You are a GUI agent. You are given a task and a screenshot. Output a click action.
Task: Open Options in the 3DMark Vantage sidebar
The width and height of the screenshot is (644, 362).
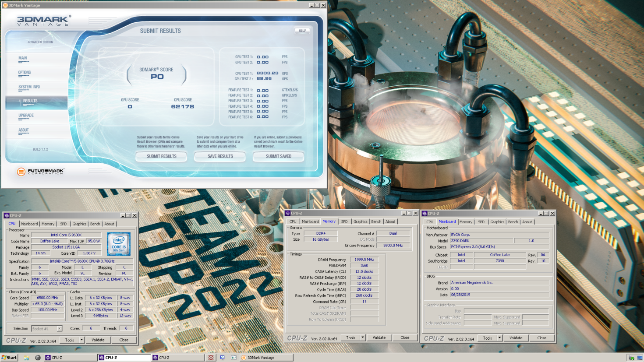point(25,73)
